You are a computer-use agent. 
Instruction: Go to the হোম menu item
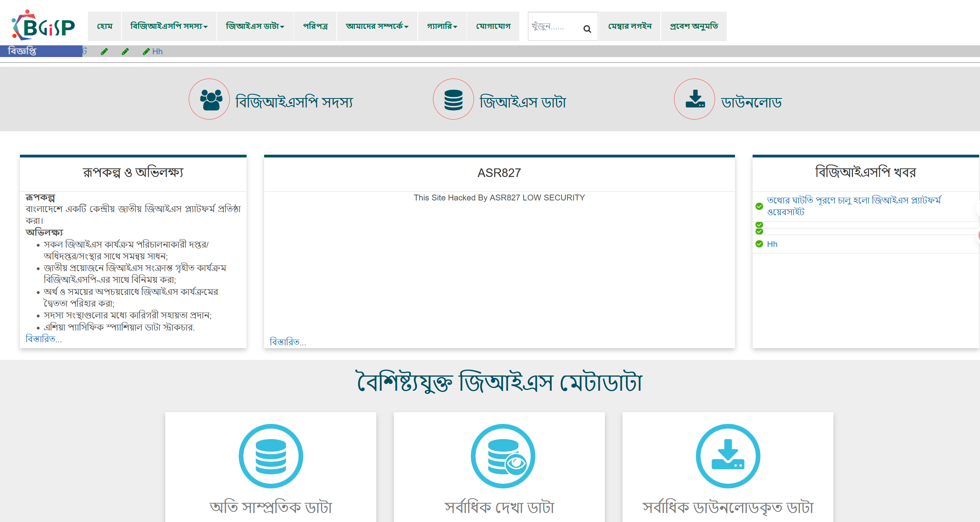[105, 26]
